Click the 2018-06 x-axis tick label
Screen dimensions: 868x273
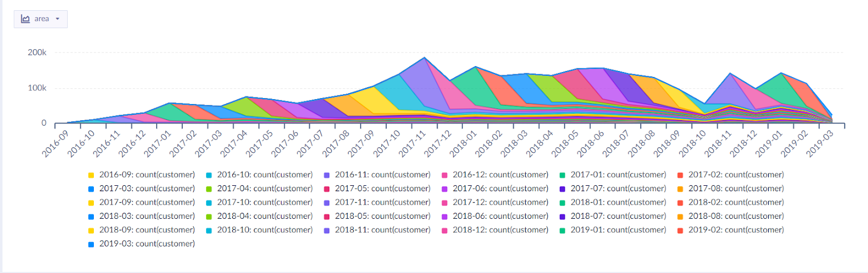591,144
